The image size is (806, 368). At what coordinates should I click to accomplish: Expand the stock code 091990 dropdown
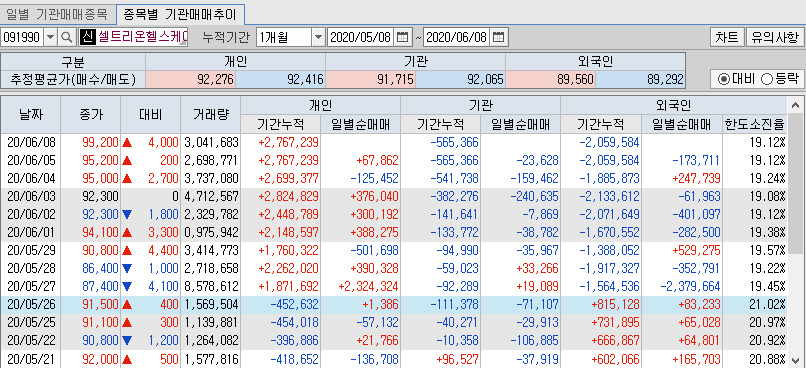[x=50, y=37]
